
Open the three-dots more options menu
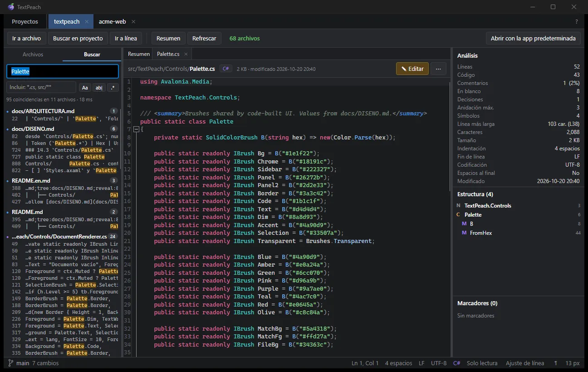click(438, 69)
